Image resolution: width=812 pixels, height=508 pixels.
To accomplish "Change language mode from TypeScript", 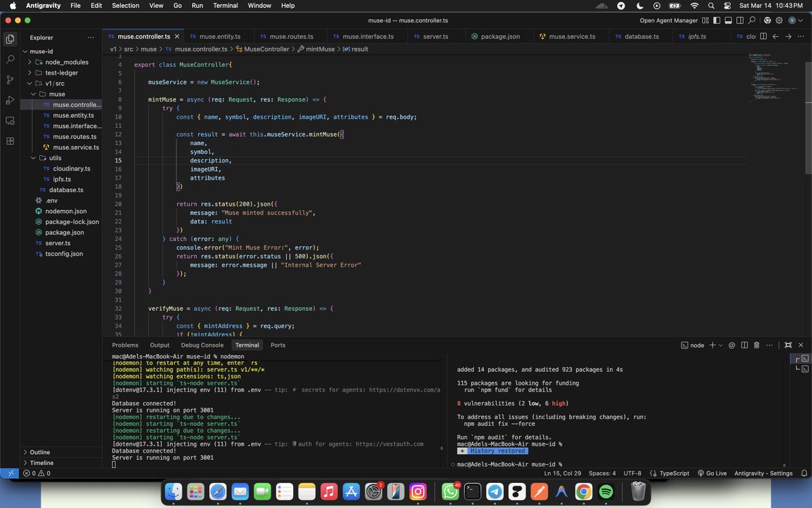I will [674, 473].
